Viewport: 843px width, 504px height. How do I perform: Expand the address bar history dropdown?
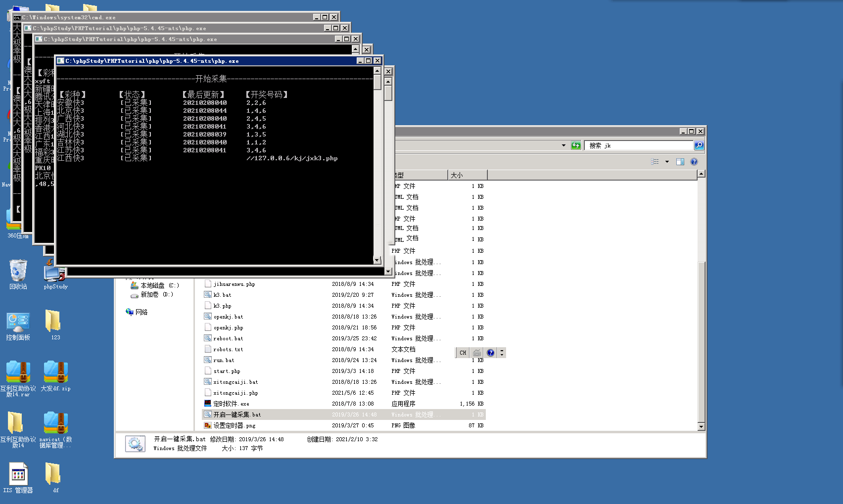(x=563, y=145)
